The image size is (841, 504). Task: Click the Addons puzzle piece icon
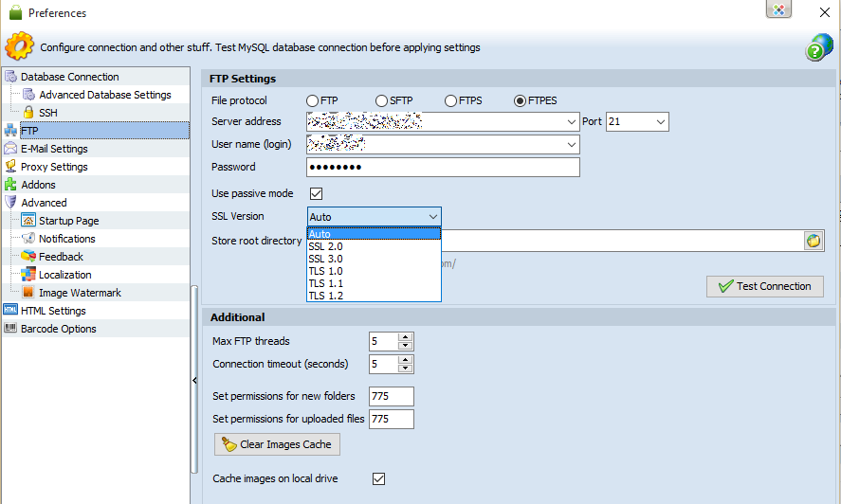point(10,185)
